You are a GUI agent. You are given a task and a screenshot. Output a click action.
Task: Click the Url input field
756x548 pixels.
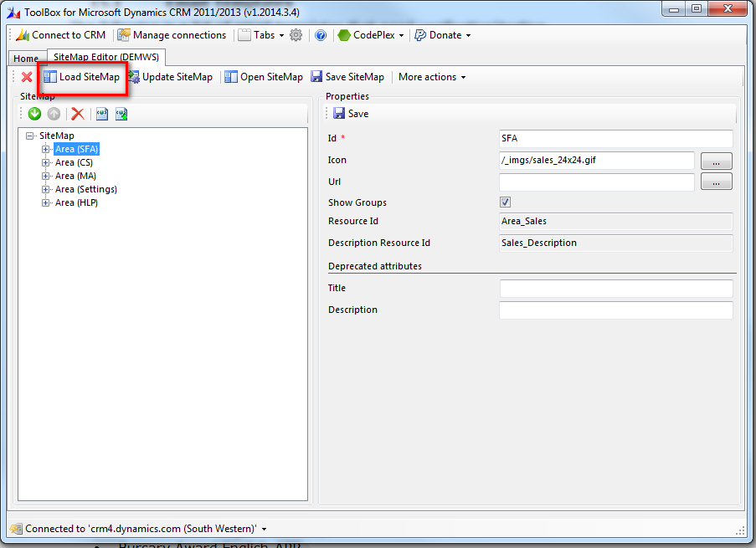tap(596, 182)
